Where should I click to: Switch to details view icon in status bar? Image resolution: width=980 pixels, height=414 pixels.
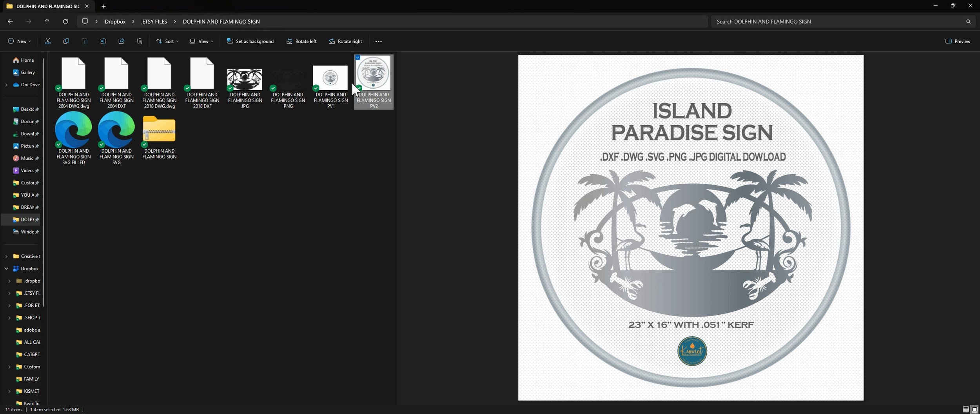[965, 409]
